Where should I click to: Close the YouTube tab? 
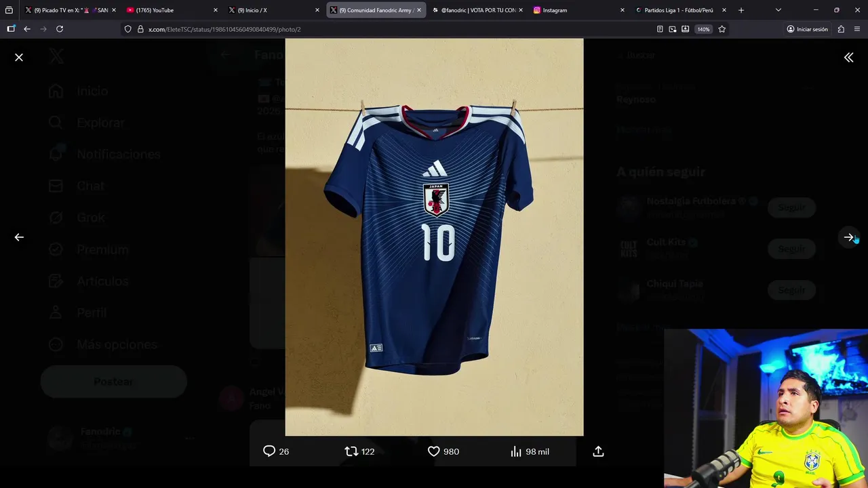[216, 10]
